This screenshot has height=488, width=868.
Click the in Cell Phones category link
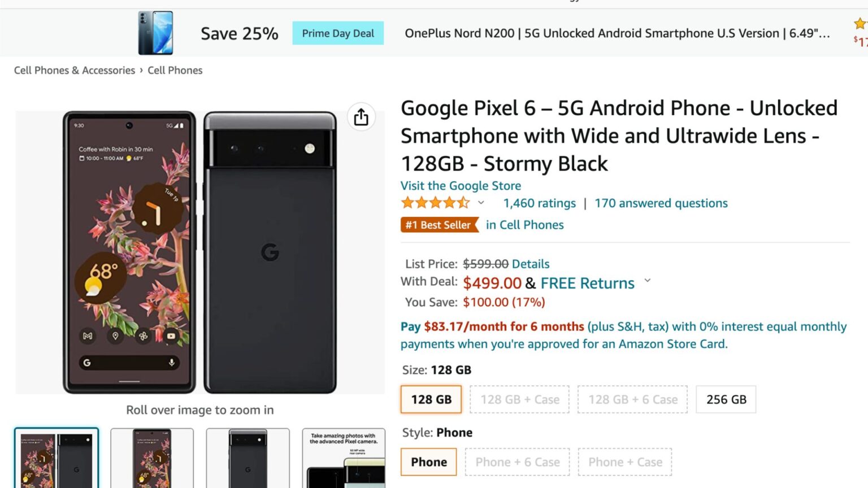click(524, 225)
